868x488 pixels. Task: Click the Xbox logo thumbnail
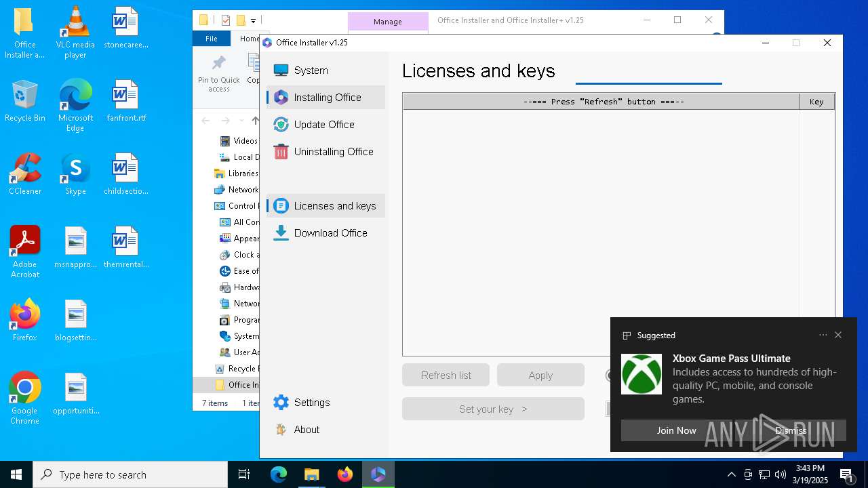coord(642,374)
